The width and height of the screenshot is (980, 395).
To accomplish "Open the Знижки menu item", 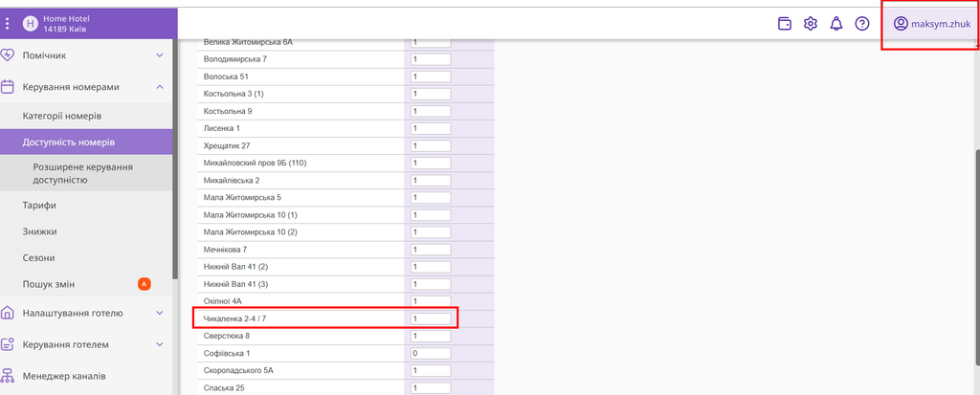I will (x=85, y=231).
